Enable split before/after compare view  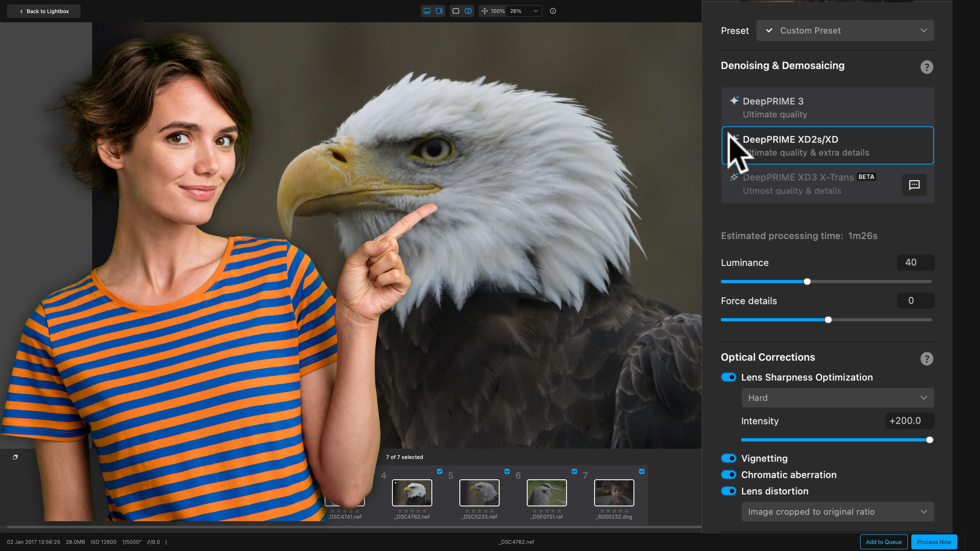tap(468, 11)
